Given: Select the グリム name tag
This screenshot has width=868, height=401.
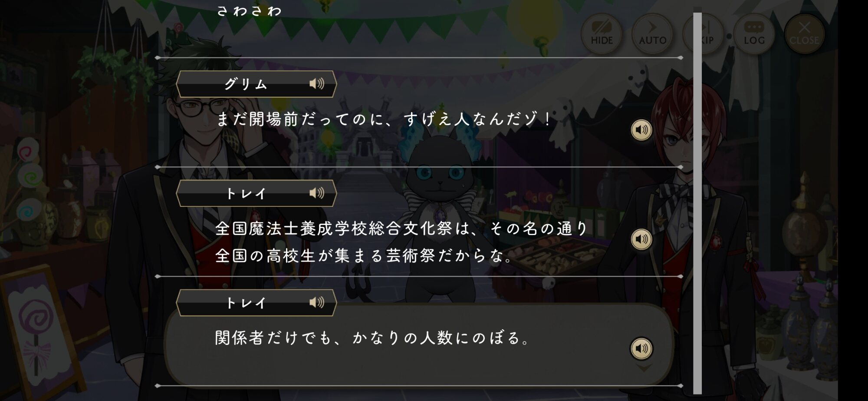Looking at the screenshot, I should point(256,84).
